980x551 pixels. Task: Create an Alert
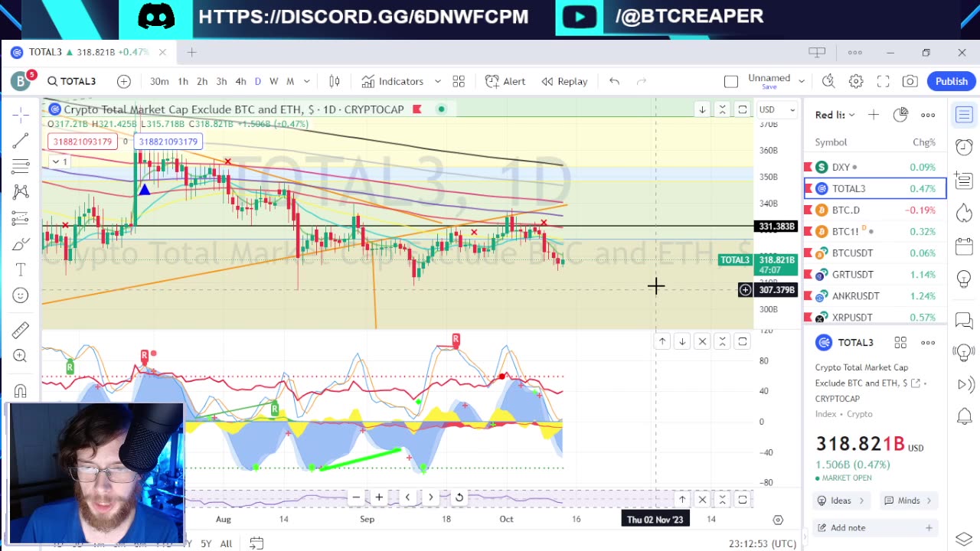click(x=505, y=81)
